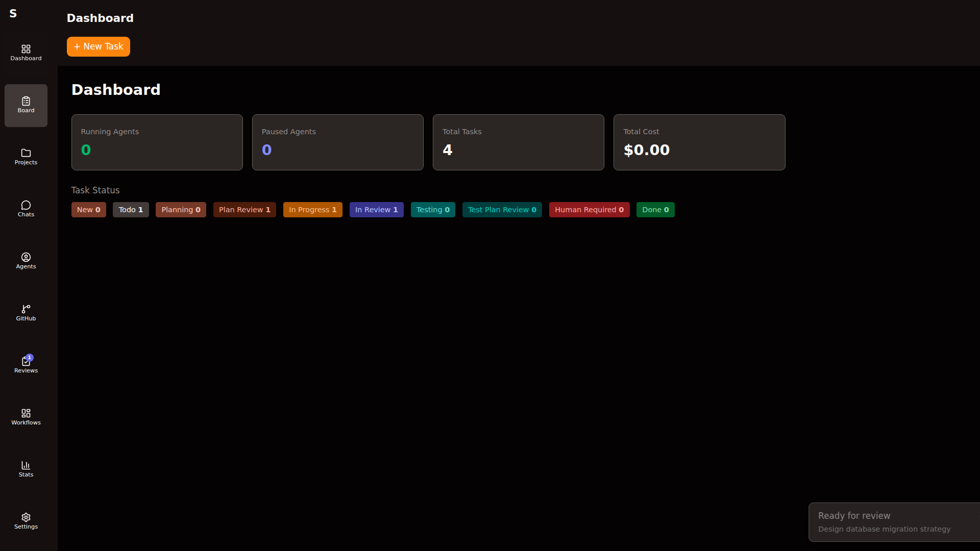
Task: Select the Plan Review status badge
Action: tap(244, 210)
